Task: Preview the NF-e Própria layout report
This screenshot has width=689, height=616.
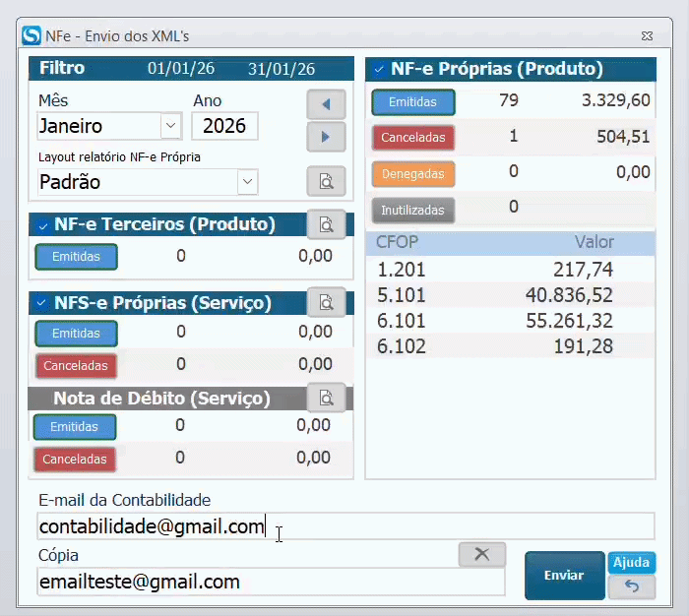Action: click(326, 182)
